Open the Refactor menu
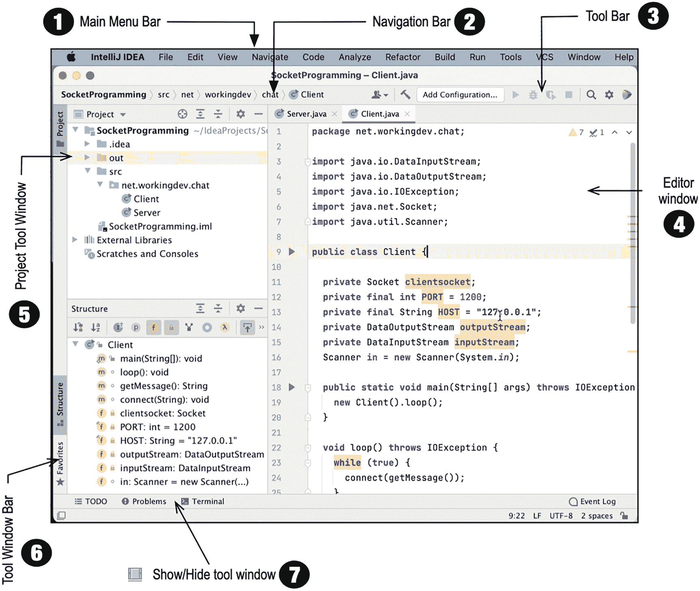The width and height of the screenshot is (700, 591). 403,57
